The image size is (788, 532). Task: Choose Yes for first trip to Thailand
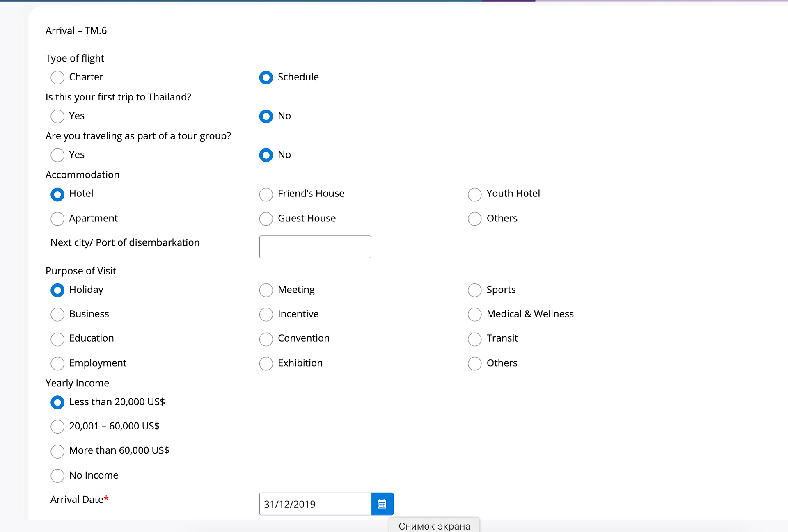tap(57, 116)
